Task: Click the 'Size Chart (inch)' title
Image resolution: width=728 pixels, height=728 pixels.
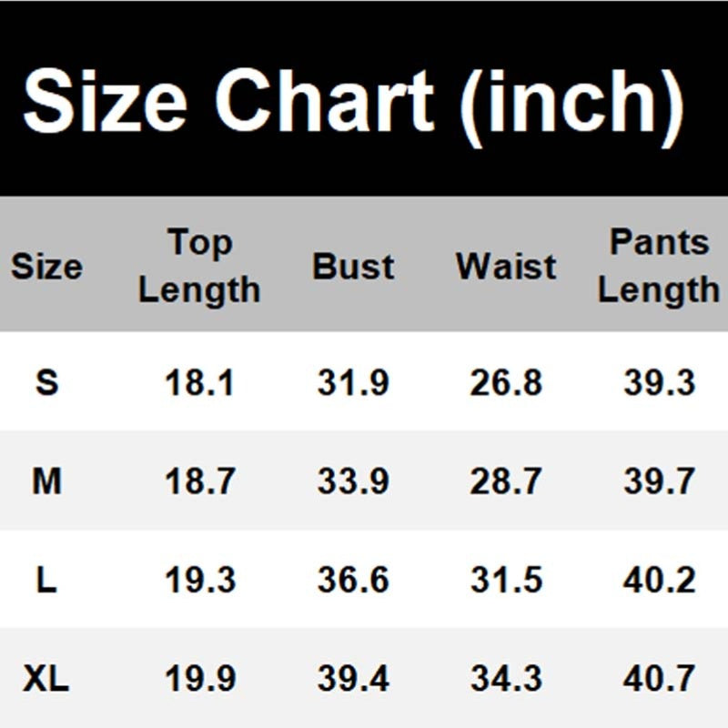Action: tap(353, 100)
